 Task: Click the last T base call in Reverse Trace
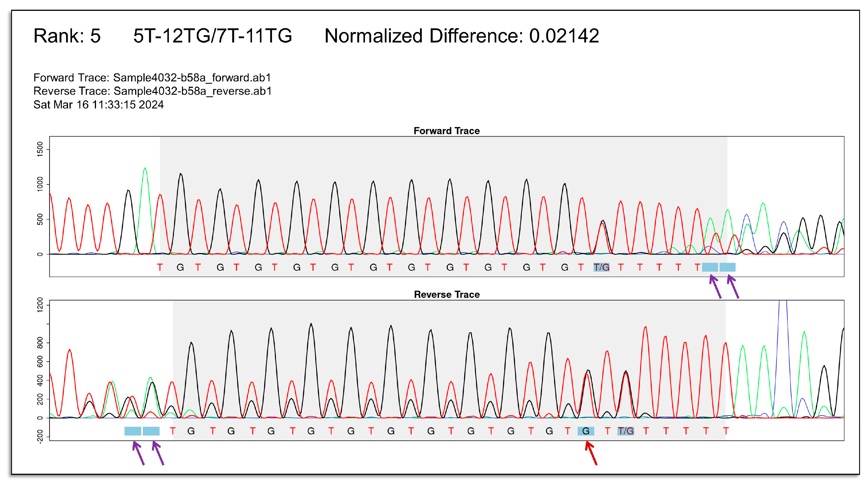(726, 431)
